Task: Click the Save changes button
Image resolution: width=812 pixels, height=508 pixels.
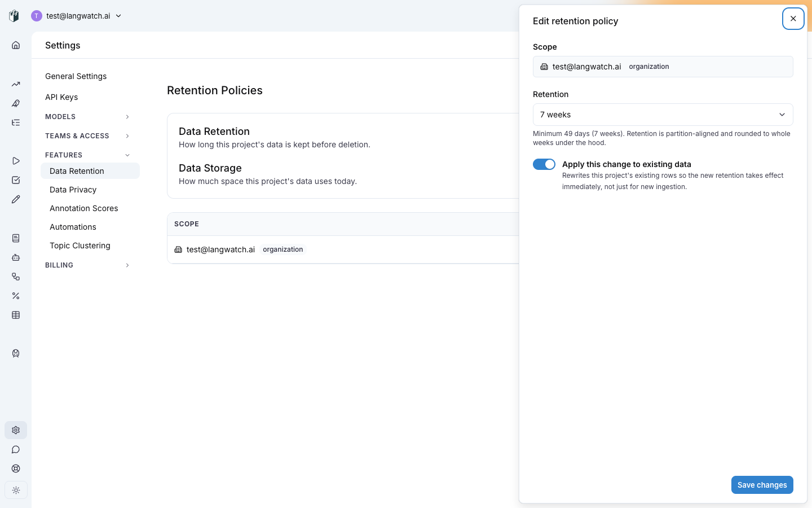Action: (x=762, y=485)
